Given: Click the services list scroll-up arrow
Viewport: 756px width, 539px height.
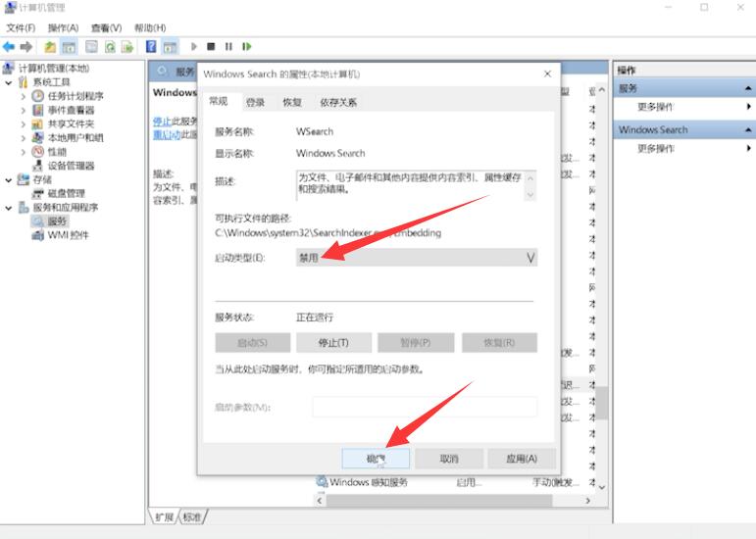Looking at the screenshot, I should (602, 90).
